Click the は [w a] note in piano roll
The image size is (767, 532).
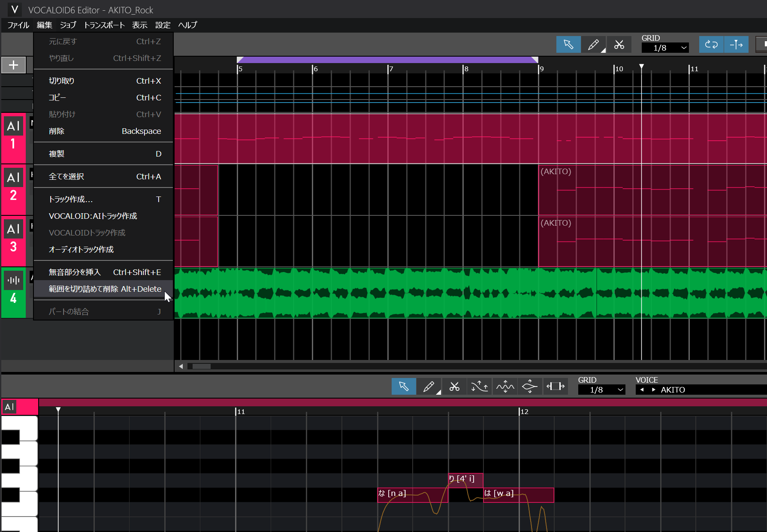pos(519,495)
